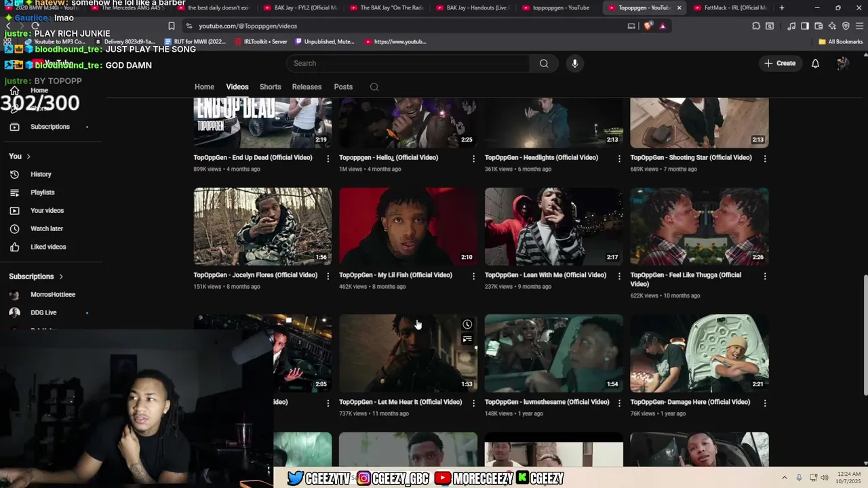Switch to the channel Shorts tab
868x488 pixels.
[x=270, y=87]
